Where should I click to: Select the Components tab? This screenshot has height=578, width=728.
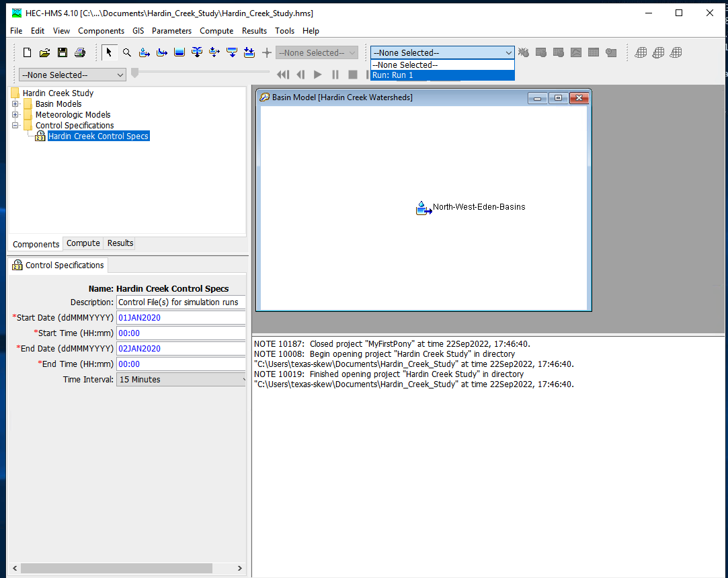[36, 244]
